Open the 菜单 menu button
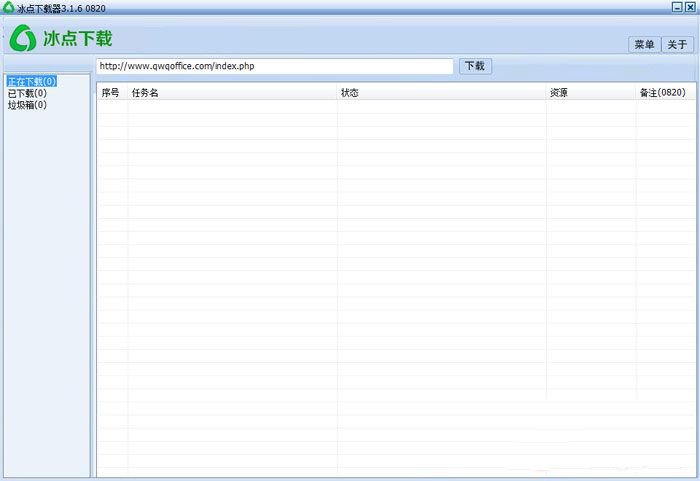The width and height of the screenshot is (700, 481). click(644, 44)
